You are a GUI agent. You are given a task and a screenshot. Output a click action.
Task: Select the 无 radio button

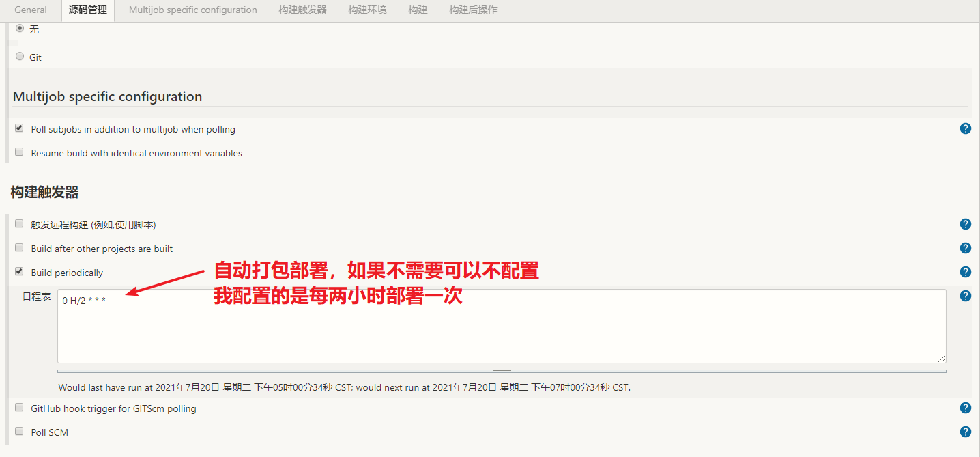tap(19, 28)
